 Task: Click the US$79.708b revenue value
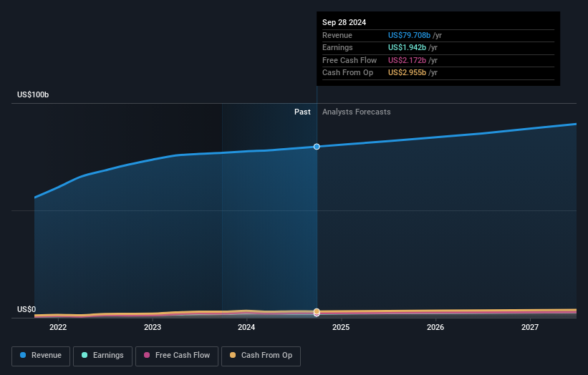(409, 35)
